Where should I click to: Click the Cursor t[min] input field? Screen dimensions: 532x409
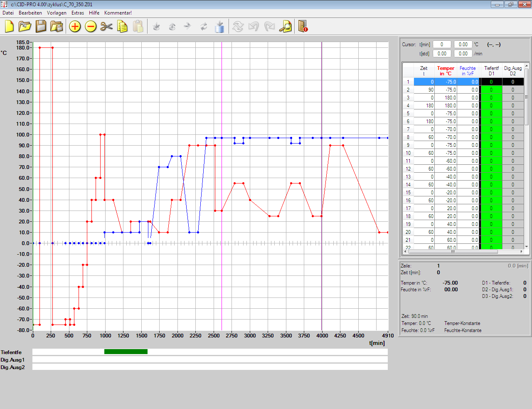pyautogui.click(x=442, y=45)
